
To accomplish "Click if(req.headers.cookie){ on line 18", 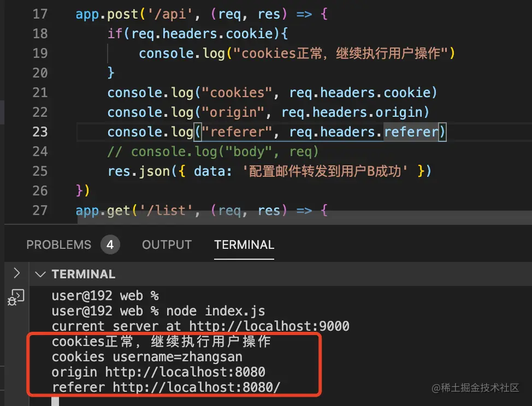I will (x=198, y=34).
